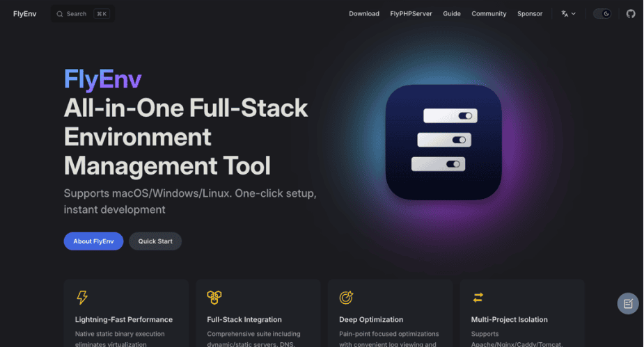Open the Download menu item
The image size is (644, 347).
pos(364,14)
